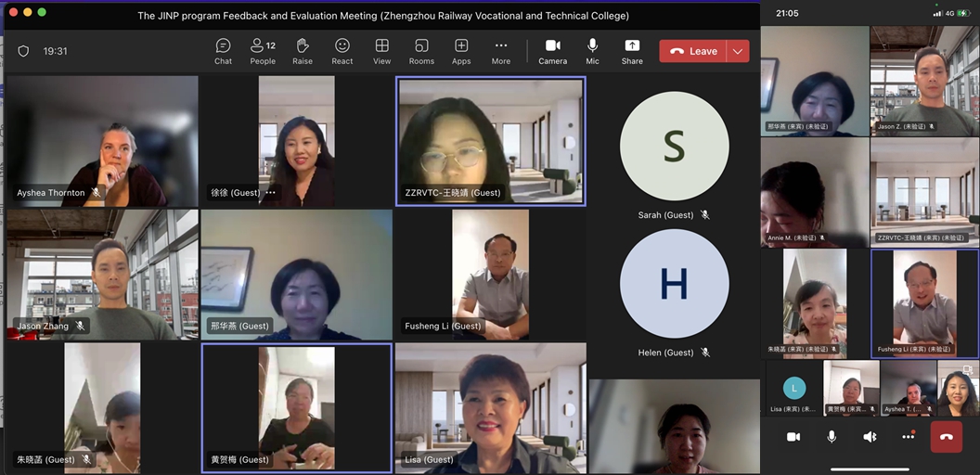The image size is (980, 475).
Task: Click the Share screen icon
Action: pos(632,51)
